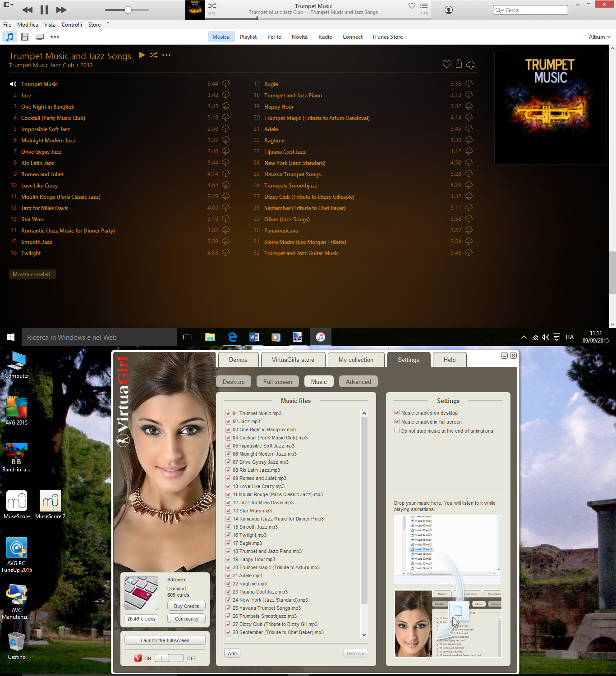This screenshot has width=616, height=676.
Task: Download track Twilight with cloud icon
Action: click(226, 253)
